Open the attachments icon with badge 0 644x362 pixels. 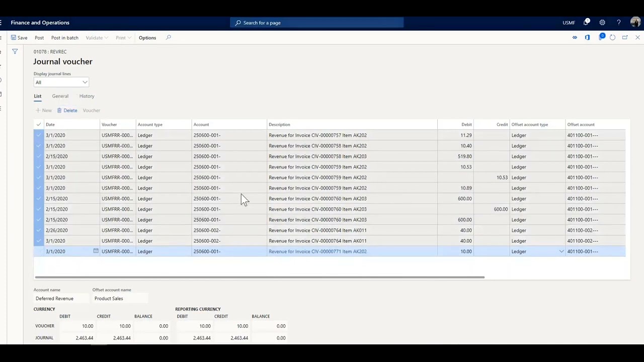click(x=601, y=37)
